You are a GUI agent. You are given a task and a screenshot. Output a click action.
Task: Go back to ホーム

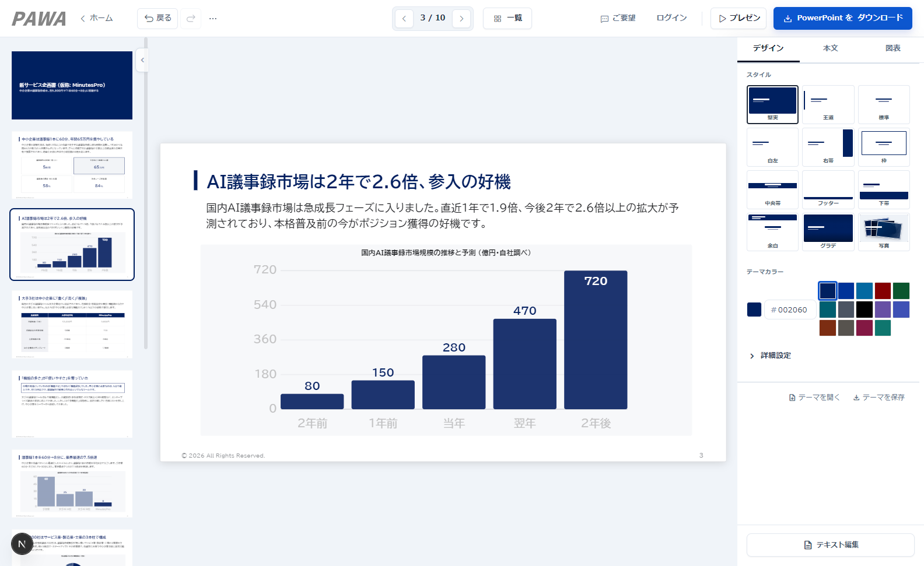click(x=97, y=18)
